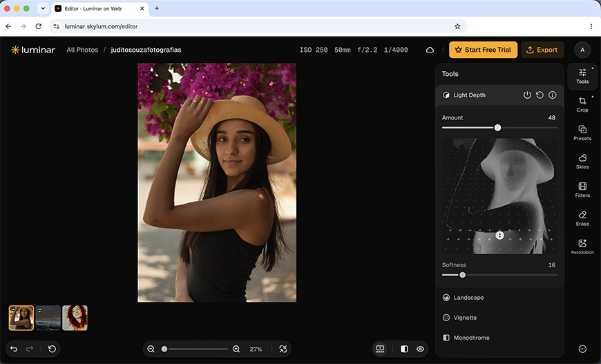This screenshot has height=364, width=601.
Task: Fit the photo to screen
Action: click(x=283, y=349)
